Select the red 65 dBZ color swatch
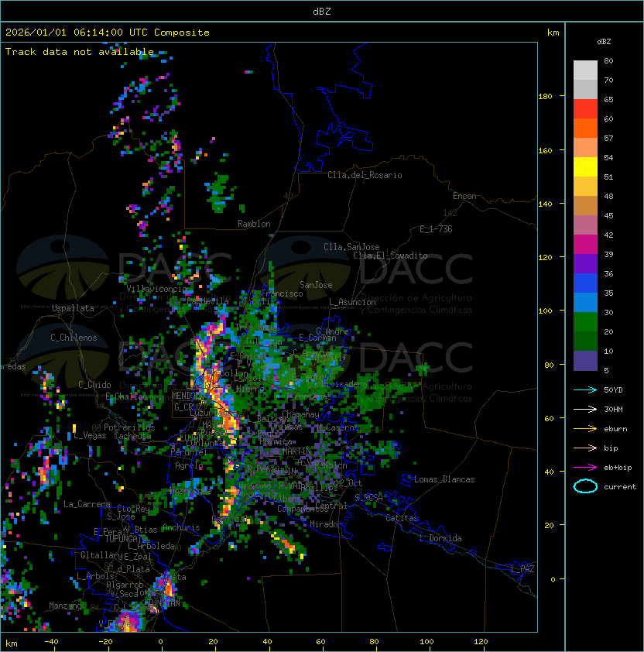 tap(585, 108)
